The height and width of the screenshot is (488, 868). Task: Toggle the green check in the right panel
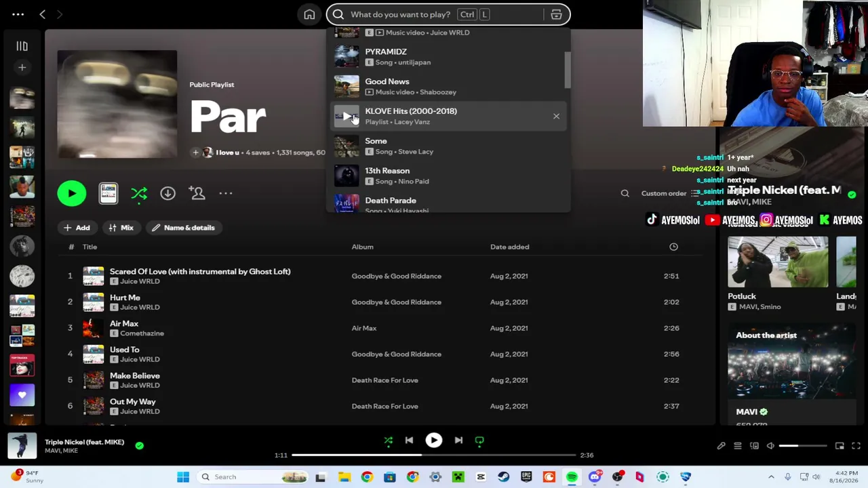[x=852, y=195]
